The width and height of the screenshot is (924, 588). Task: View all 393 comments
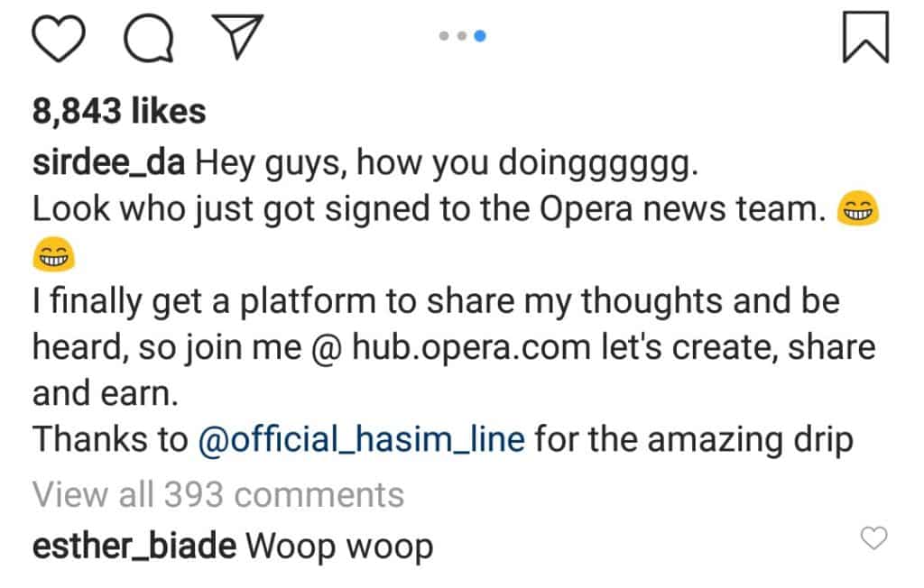point(217,494)
